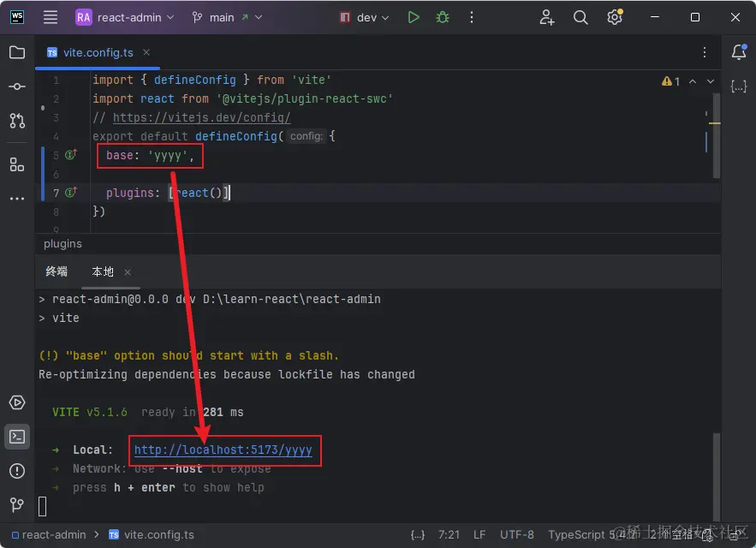Open the Commit tool window
Screen dimensions: 756x548
click(17, 86)
